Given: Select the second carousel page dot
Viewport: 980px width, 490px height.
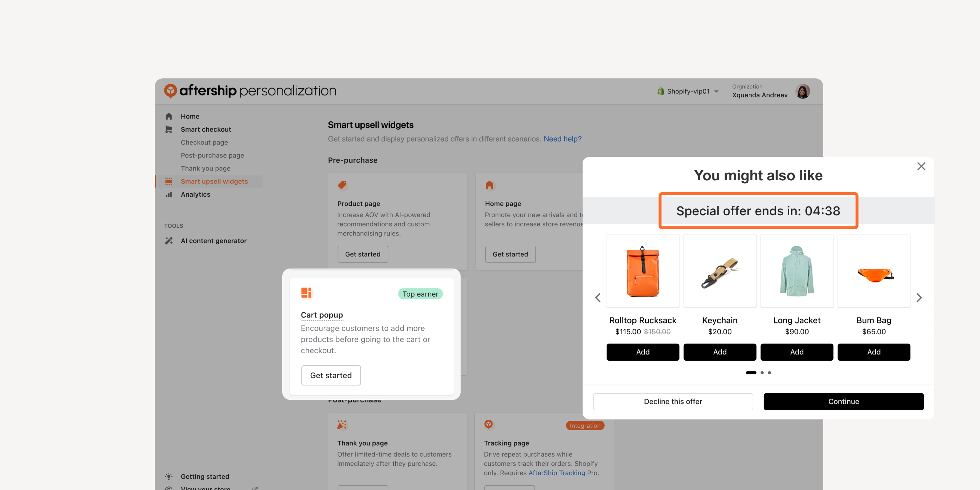Looking at the screenshot, I should (x=762, y=373).
